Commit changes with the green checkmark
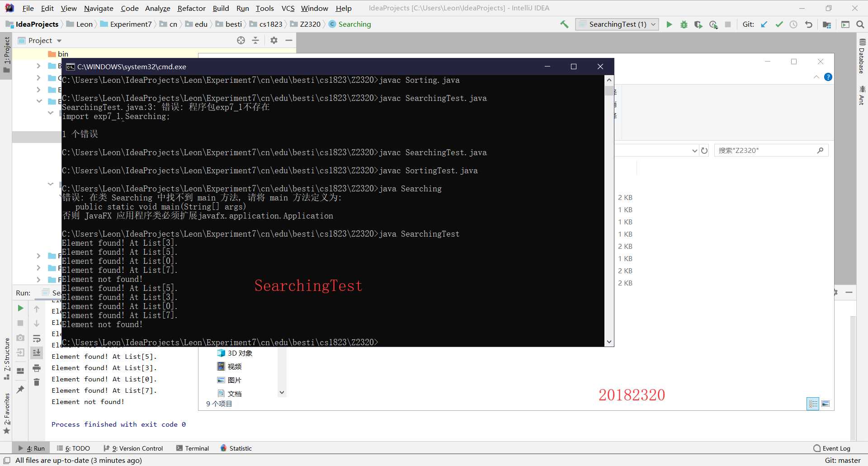Viewport: 868px width, 466px height. click(779, 24)
